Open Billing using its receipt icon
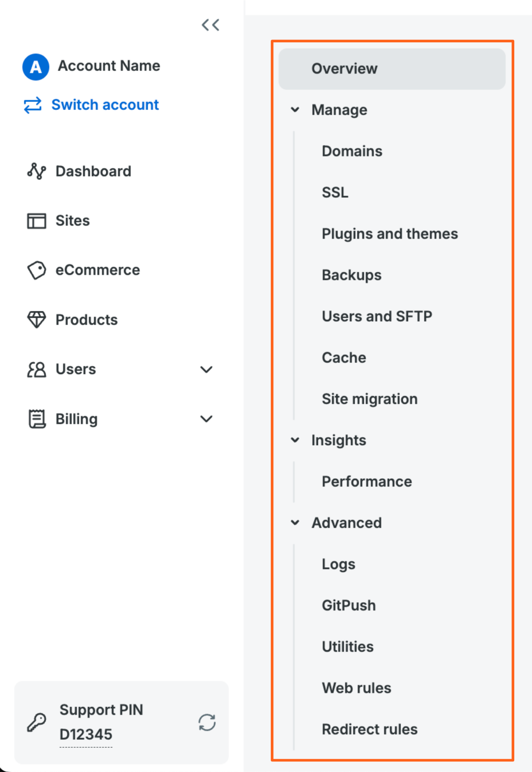Screen dimensions: 532x772 (x=36, y=419)
